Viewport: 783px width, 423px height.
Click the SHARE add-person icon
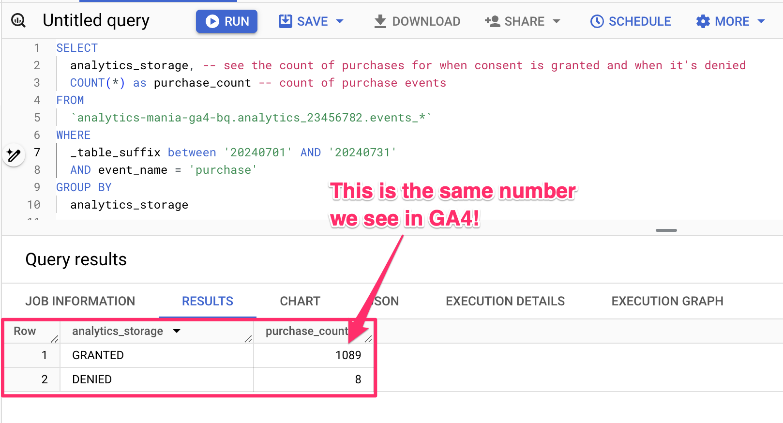pos(492,21)
